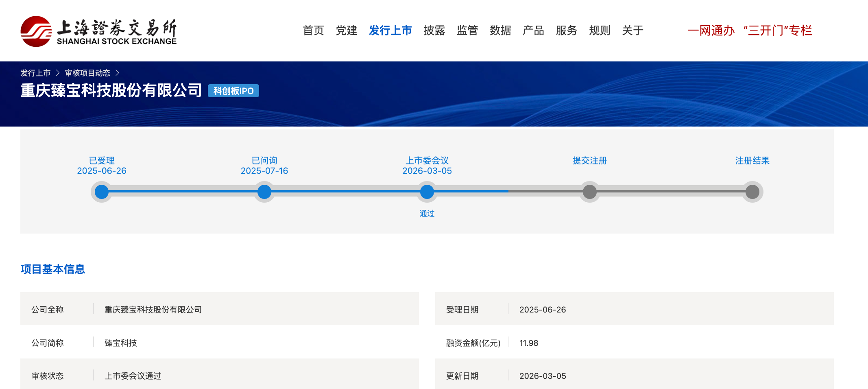868x389 pixels.
Task: Open the 党建 menu item
Action: [x=346, y=31]
